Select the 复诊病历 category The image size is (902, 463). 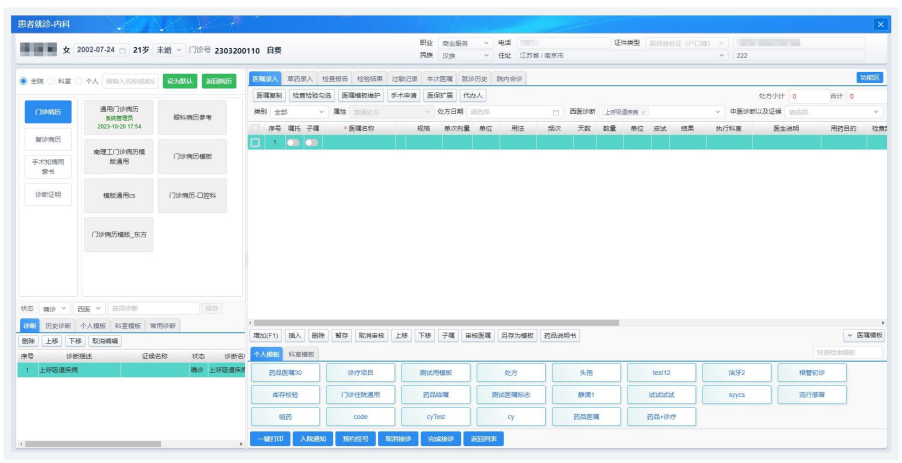(48, 139)
